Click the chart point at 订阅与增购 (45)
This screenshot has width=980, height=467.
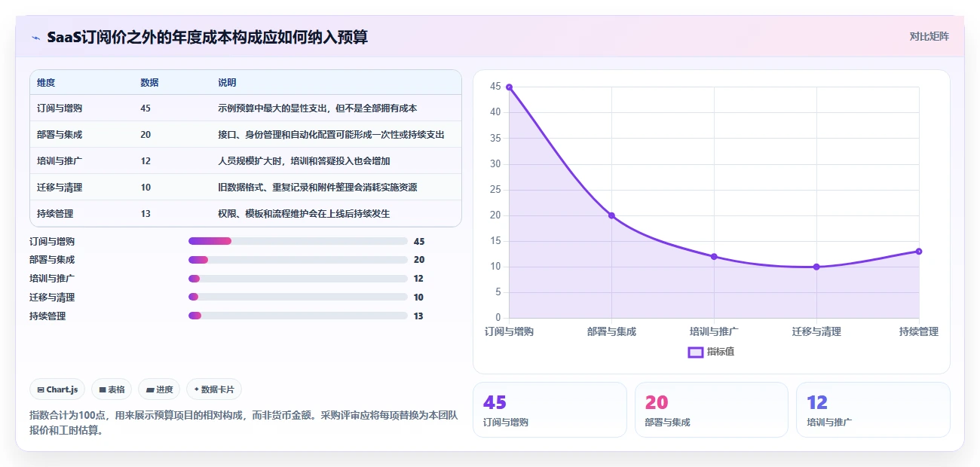(x=509, y=87)
